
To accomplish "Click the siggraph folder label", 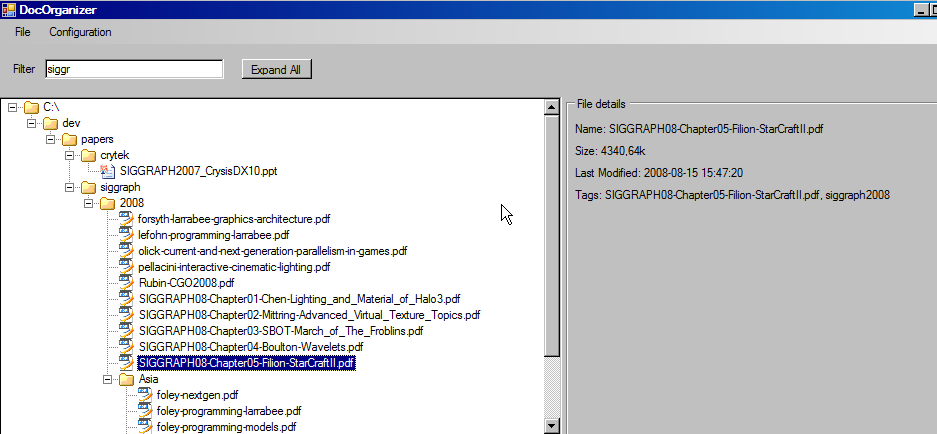I will [x=120, y=187].
